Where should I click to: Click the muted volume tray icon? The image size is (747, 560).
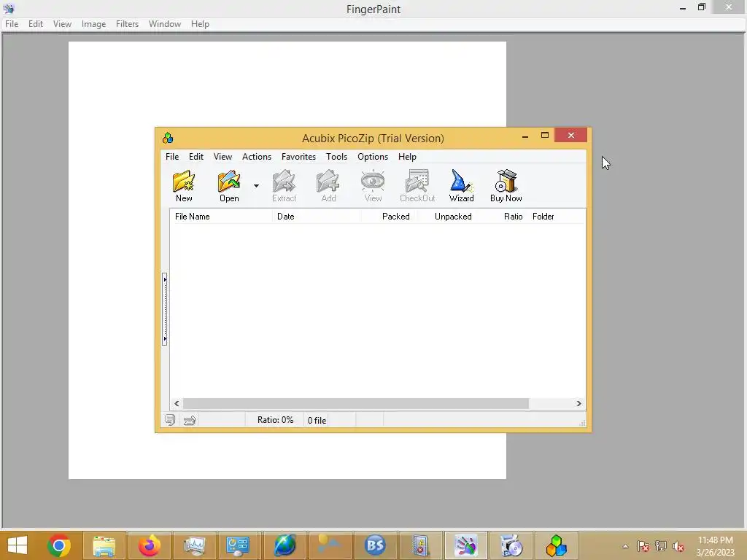tap(678, 547)
